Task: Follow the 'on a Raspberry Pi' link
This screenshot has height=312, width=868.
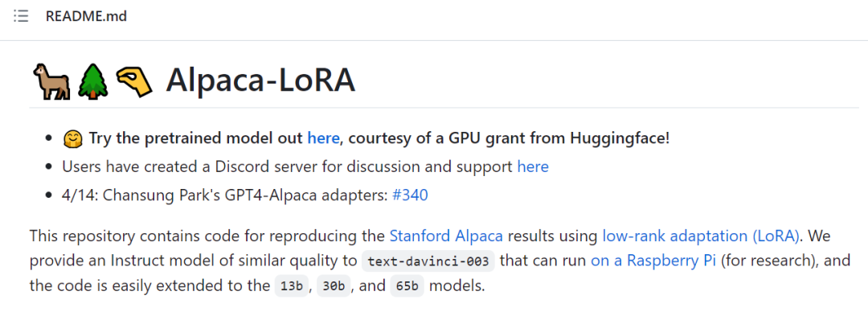Action: (x=653, y=261)
